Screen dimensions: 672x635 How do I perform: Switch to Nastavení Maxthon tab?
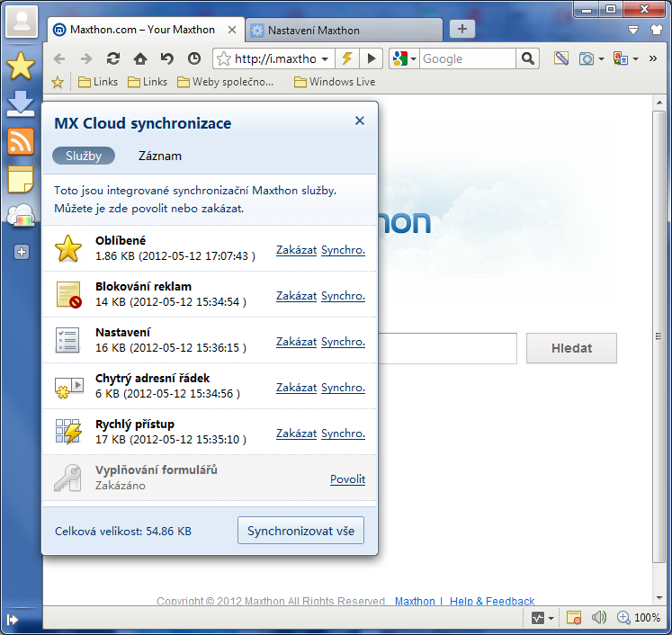(344, 31)
